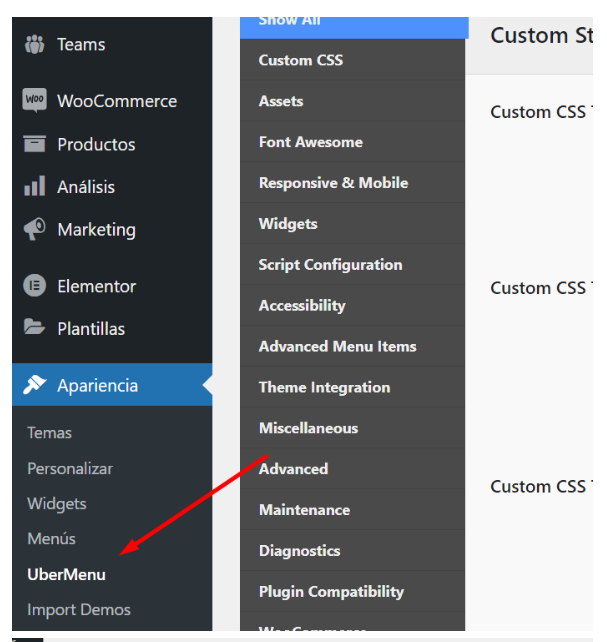The width and height of the screenshot is (607, 642).
Task: Open the Teams menu
Action: pyautogui.click(x=112, y=44)
